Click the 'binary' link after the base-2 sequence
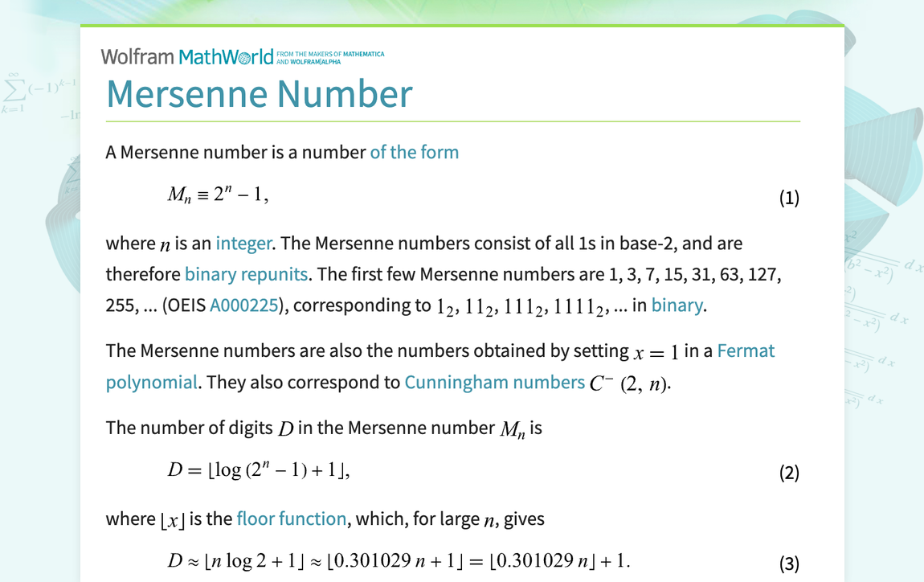The width and height of the screenshot is (924, 582). tap(677, 305)
